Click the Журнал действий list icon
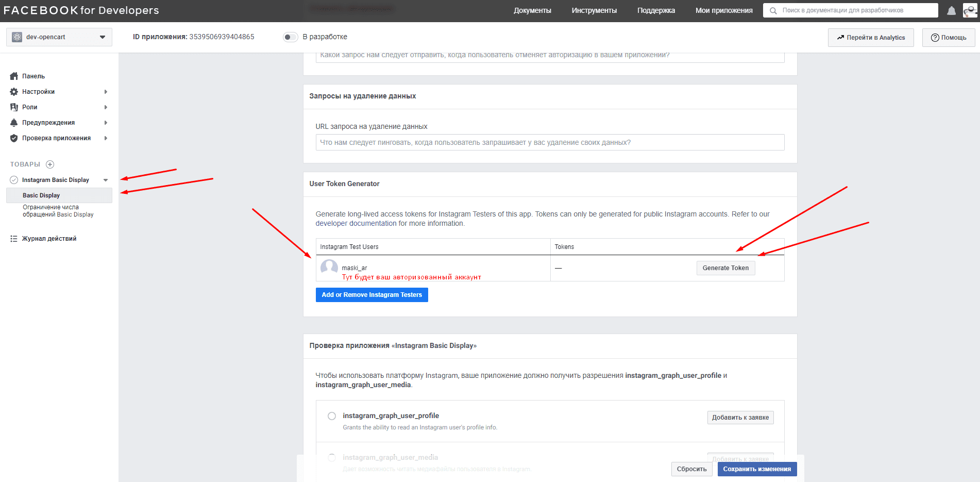Screen dimensions: 980x482 [x=14, y=239]
